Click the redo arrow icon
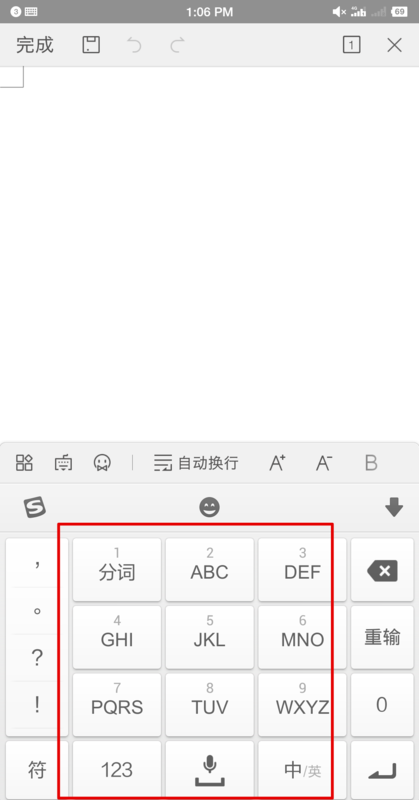The height and width of the screenshot is (800, 419). coord(177,45)
